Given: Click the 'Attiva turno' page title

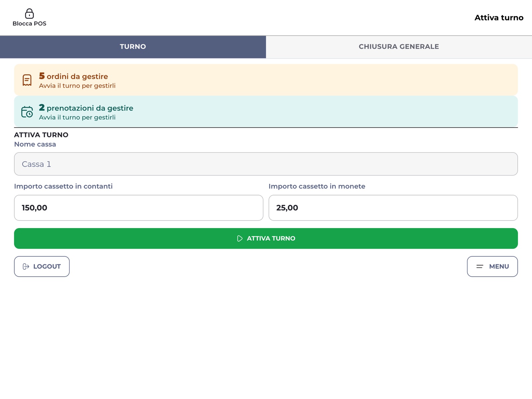Looking at the screenshot, I should coord(499,18).
